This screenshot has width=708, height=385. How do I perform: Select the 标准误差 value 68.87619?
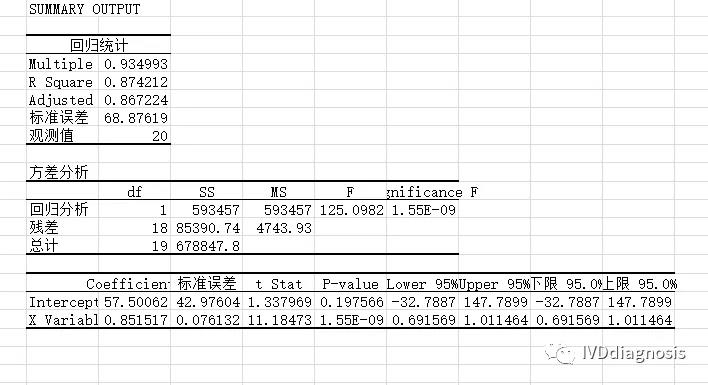point(135,118)
